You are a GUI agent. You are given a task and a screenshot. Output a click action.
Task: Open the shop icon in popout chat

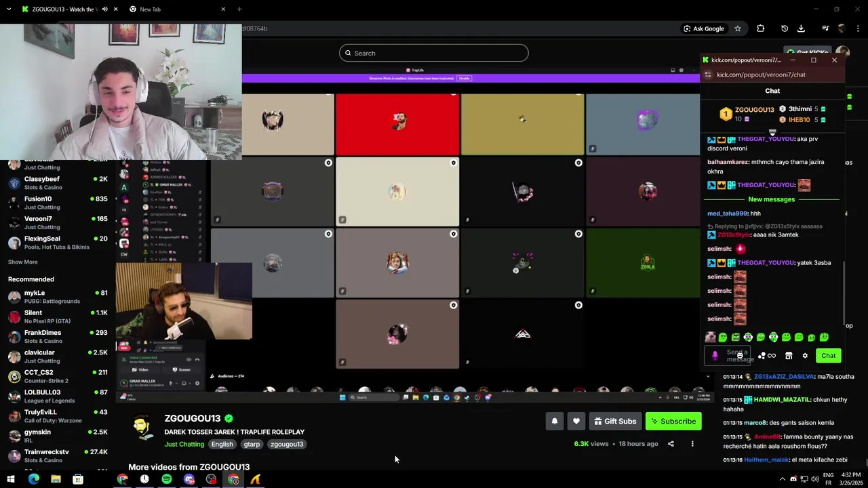pyautogui.click(x=789, y=356)
